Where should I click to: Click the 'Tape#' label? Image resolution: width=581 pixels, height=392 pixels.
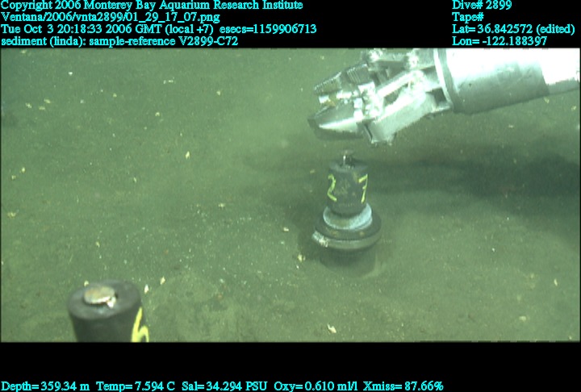(x=467, y=17)
